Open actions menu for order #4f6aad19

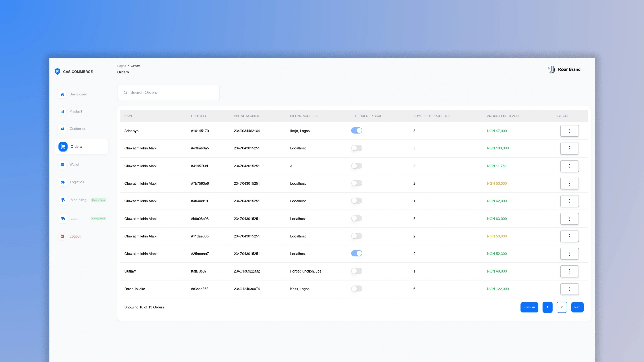coord(570,201)
